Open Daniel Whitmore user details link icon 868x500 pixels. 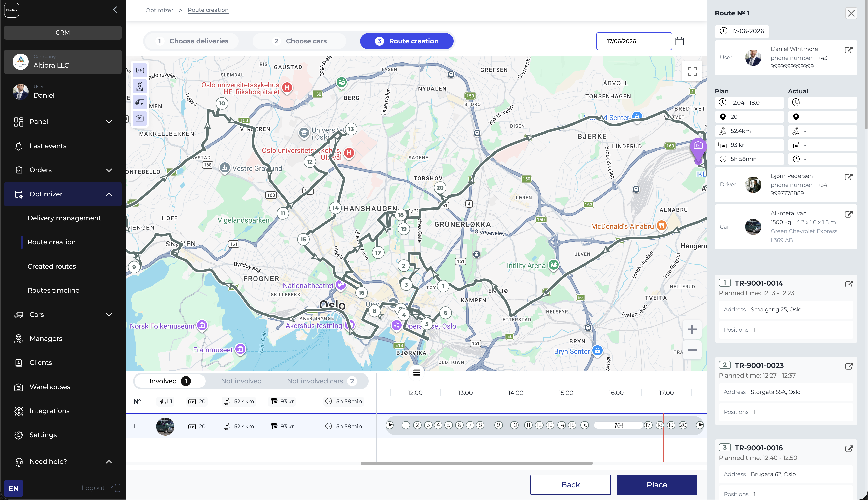point(848,50)
